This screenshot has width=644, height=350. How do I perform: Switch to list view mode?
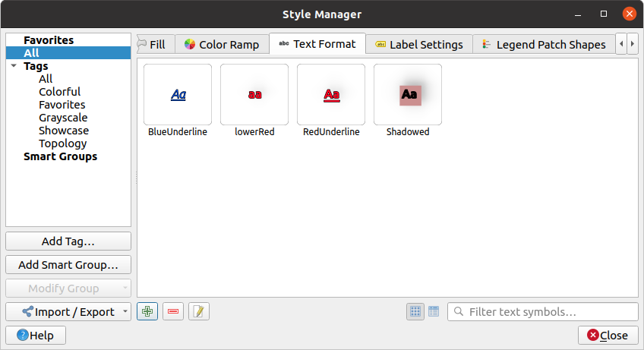(434, 311)
